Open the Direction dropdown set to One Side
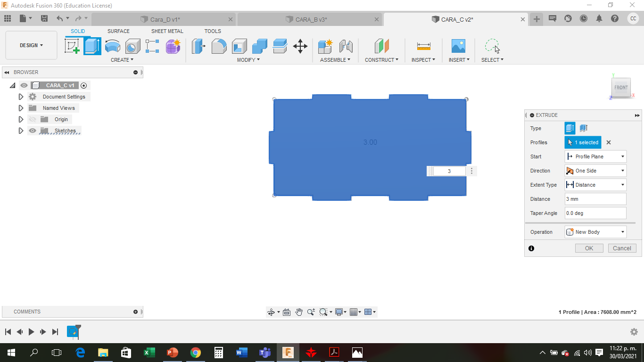Viewport: 644px width, 362px height. 595,171
